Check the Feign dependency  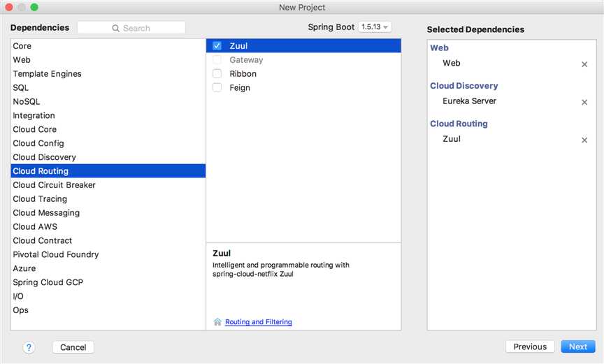217,88
